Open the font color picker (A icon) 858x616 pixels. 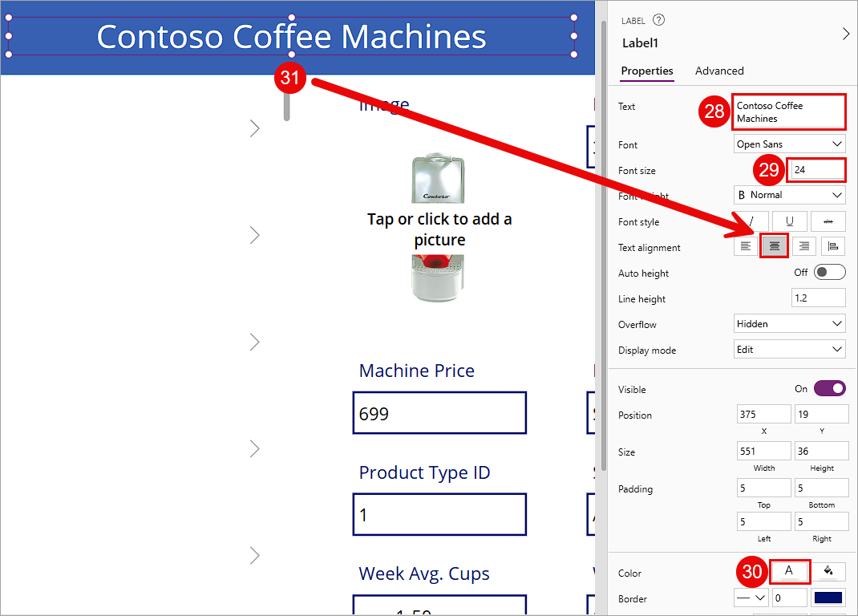[789, 572]
